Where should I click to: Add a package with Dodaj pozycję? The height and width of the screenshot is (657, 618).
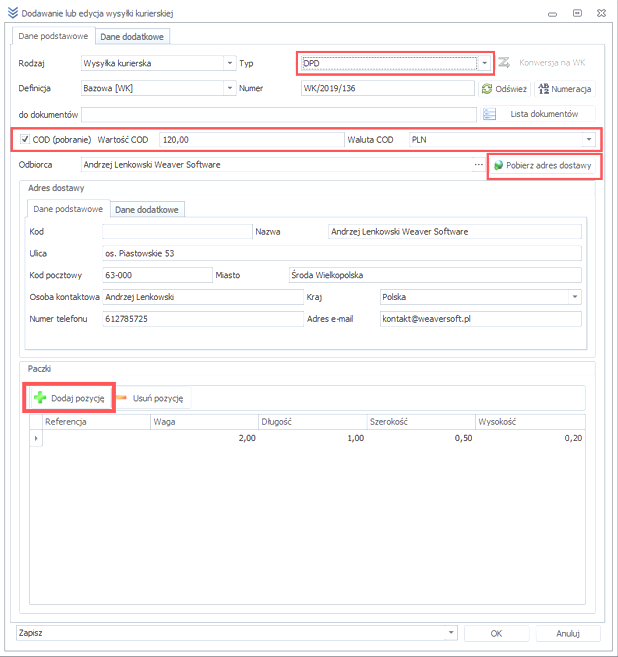(69, 398)
